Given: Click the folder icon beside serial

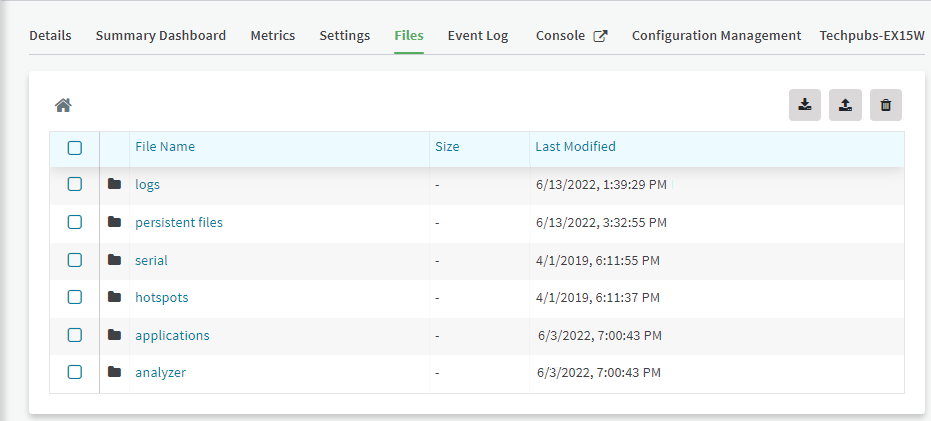Looking at the screenshot, I should click(x=115, y=259).
